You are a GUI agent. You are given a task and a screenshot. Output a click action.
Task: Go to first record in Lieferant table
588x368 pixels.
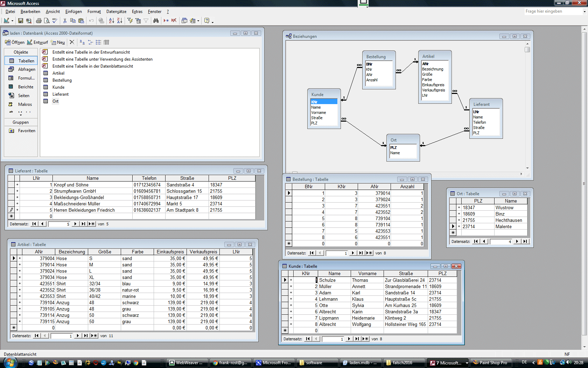click(34, 224)
